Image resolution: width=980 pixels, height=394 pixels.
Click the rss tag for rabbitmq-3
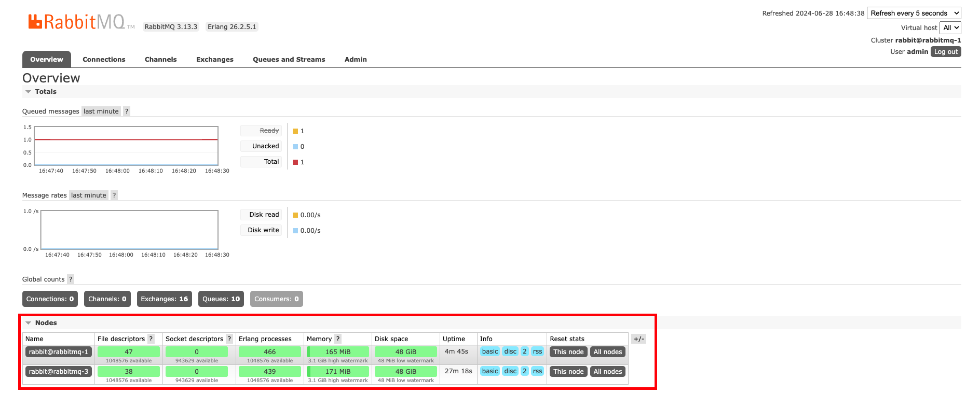pyautogui.click(x=537, y=371)
